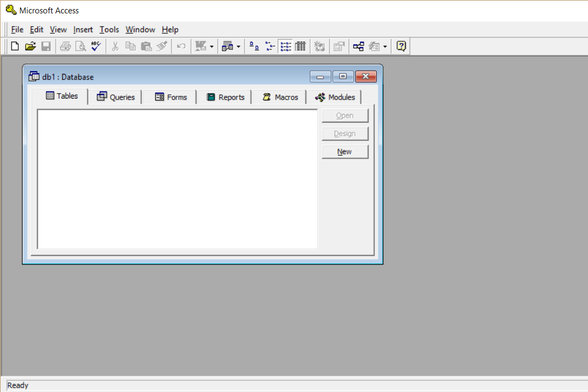Click the Microsoft Access key icon

[x=11, y=10]
